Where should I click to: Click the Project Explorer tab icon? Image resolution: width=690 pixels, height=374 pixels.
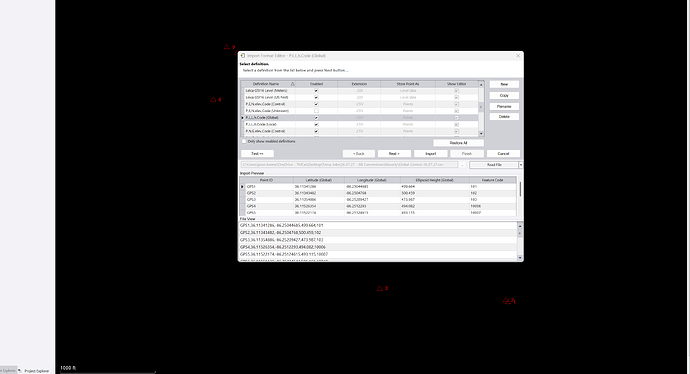click(20, 371)
